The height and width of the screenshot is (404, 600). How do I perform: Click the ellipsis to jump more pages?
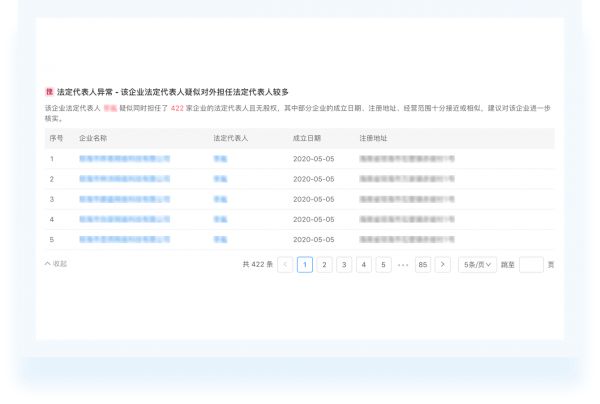403,265
